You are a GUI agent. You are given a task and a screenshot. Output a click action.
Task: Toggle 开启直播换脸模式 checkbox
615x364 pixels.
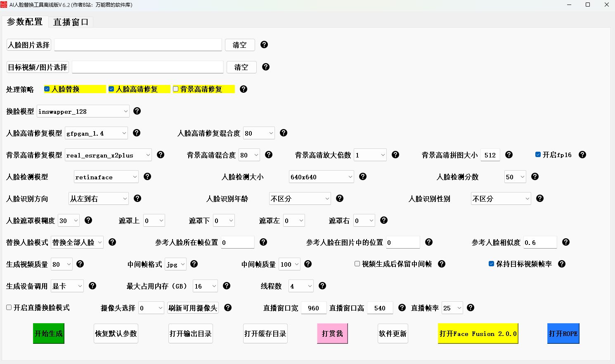[9, 308]
